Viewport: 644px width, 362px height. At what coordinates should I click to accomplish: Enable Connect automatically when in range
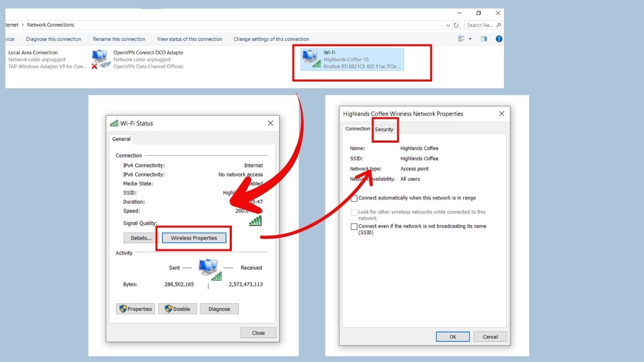(354, 198)
